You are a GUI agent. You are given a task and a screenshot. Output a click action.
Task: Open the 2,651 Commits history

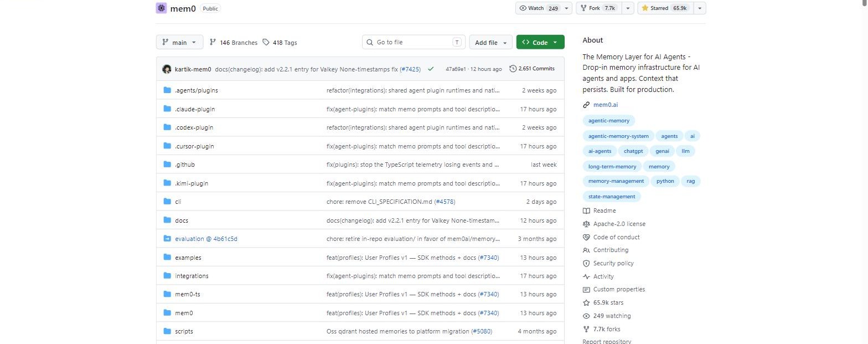(532, 69)
